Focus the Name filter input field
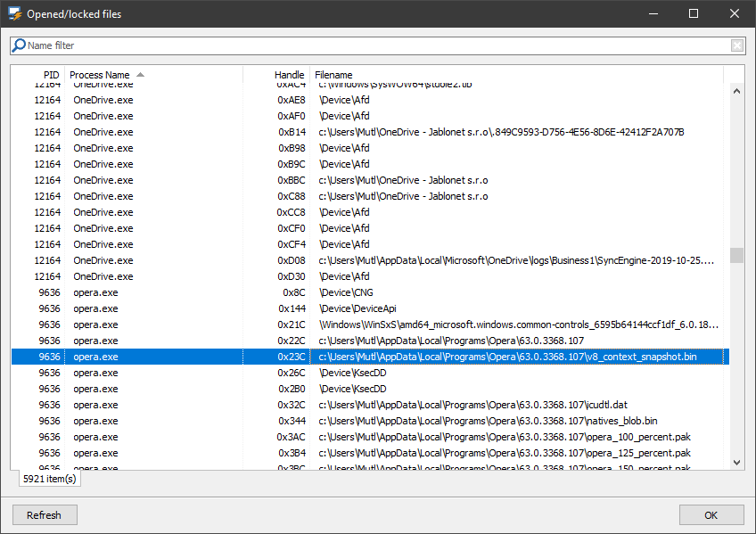Image resolution: width=756 pixels, height=534 pixels. pos(377,45)
